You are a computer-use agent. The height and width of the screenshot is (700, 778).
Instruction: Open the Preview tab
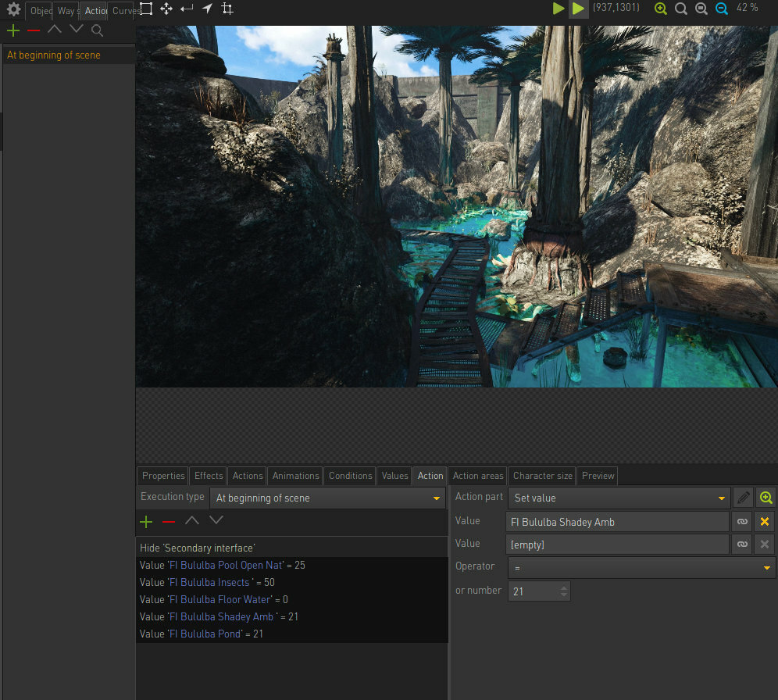click(x=598, y=476)
